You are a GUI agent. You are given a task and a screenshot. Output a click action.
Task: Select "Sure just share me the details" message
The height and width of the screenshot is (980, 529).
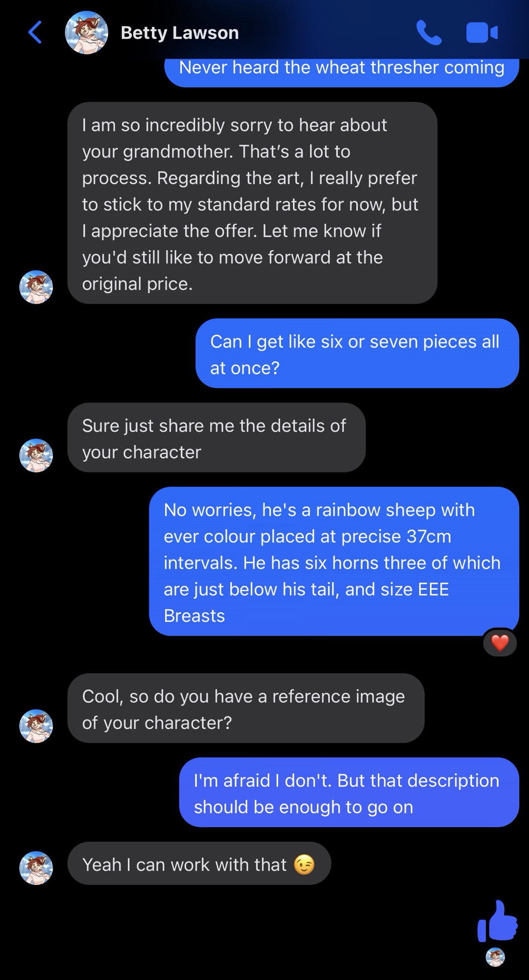point(216,438)
